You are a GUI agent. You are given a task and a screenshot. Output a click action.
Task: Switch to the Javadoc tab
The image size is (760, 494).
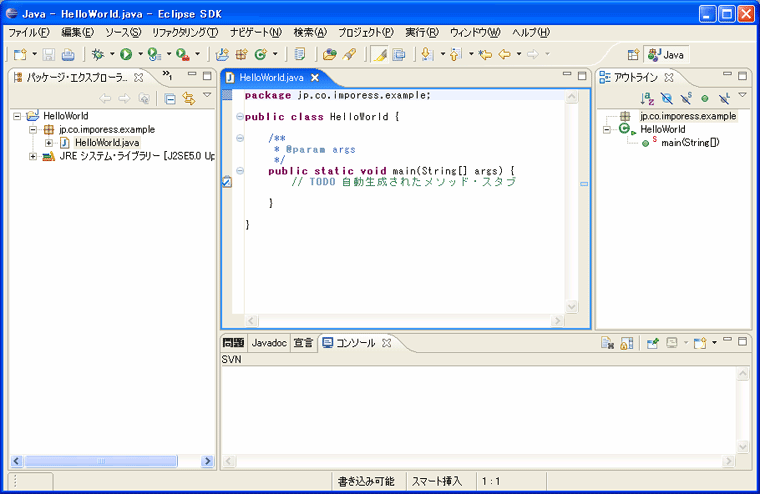[269, 343]
